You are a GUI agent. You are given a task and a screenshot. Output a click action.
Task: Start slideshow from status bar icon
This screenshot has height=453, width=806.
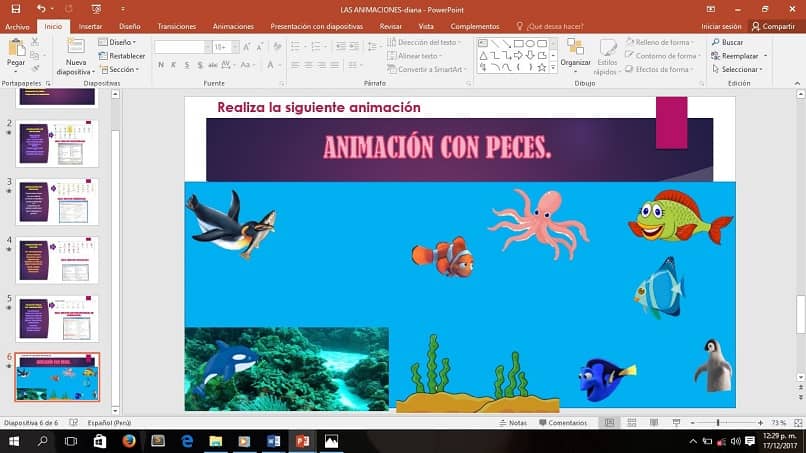(676, 423)
